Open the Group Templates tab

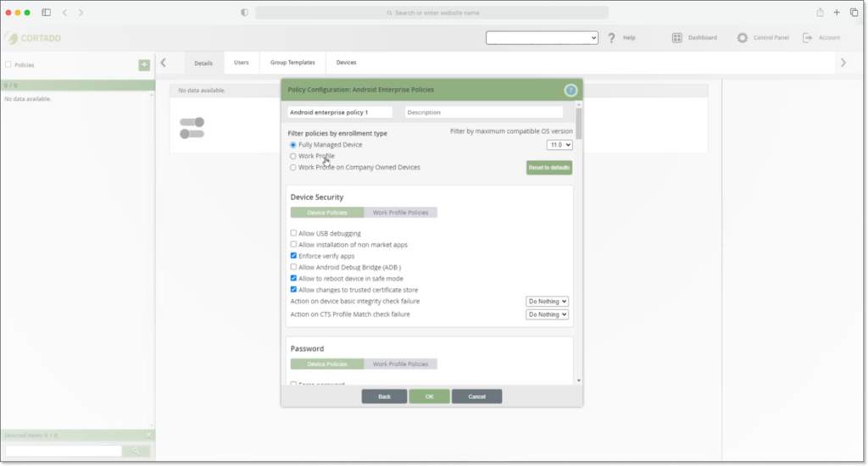click(x=292, y=63)
